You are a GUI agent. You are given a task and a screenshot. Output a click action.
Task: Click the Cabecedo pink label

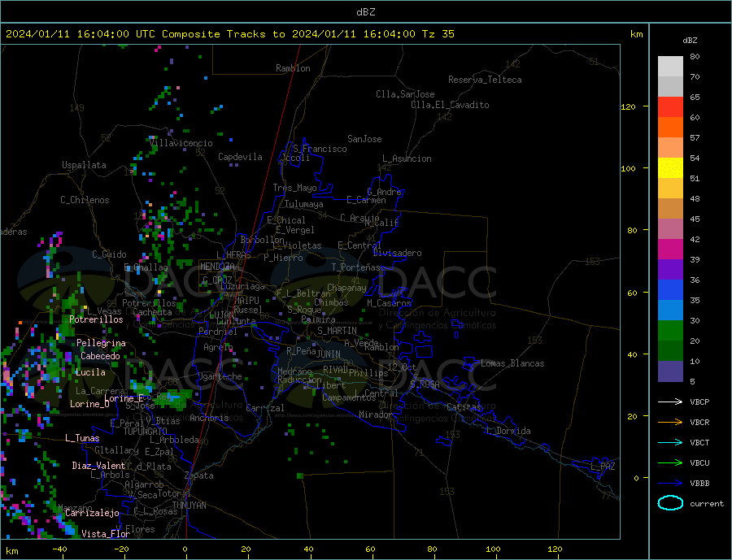[100, 356]
